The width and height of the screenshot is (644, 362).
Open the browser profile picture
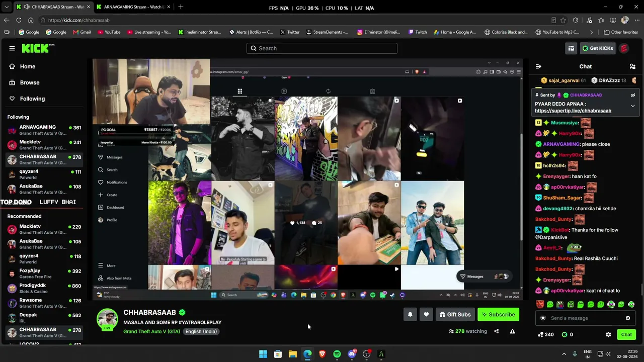(x=625, y=20)
